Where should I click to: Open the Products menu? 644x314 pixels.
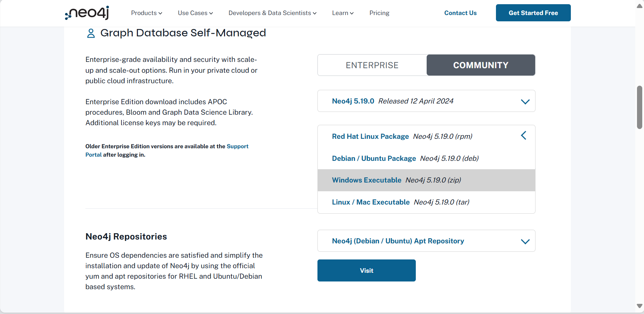(147, 13)
